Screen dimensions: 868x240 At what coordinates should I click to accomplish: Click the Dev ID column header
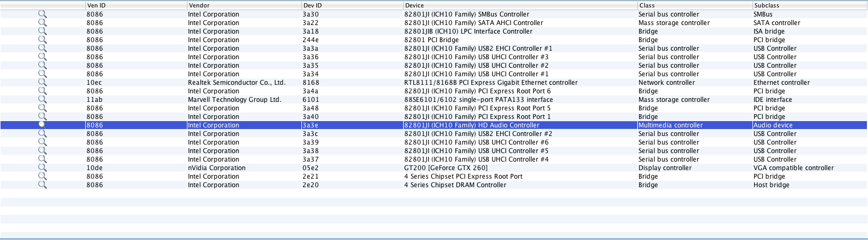[x=313, y=5]
